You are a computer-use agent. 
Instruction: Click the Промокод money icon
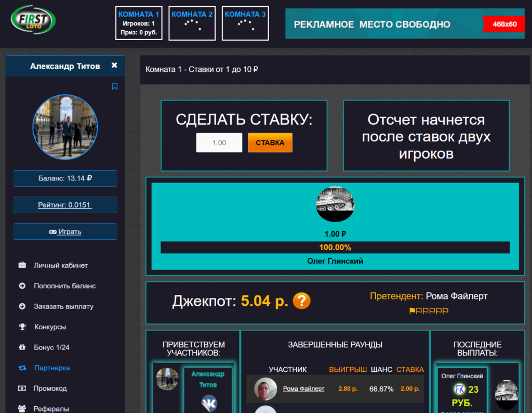pos(22,388)
